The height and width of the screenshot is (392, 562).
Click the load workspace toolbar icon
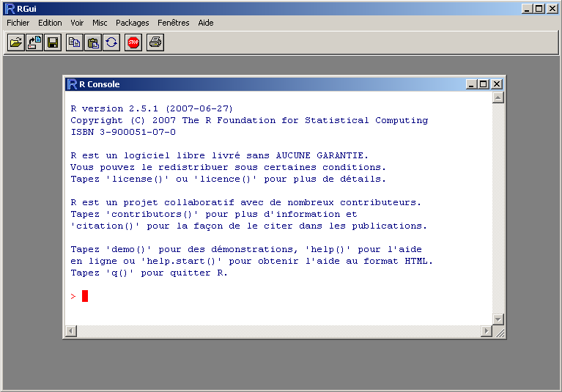pyautogui.click(x=34, y=42)
